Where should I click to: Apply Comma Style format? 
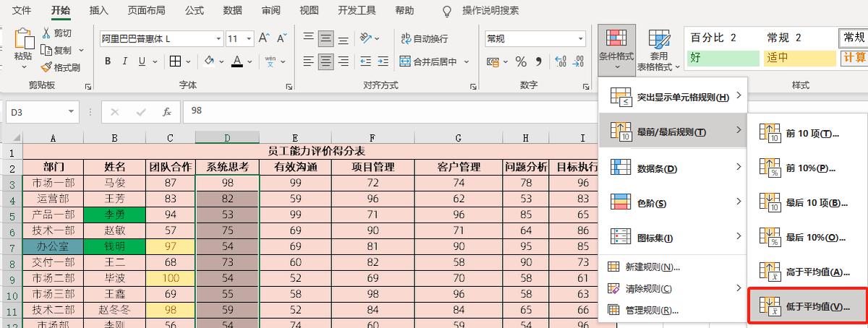tap(538, 61)
